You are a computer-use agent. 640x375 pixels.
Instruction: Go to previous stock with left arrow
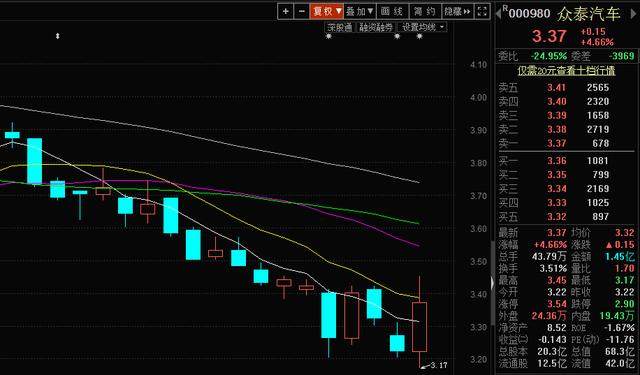498,14
